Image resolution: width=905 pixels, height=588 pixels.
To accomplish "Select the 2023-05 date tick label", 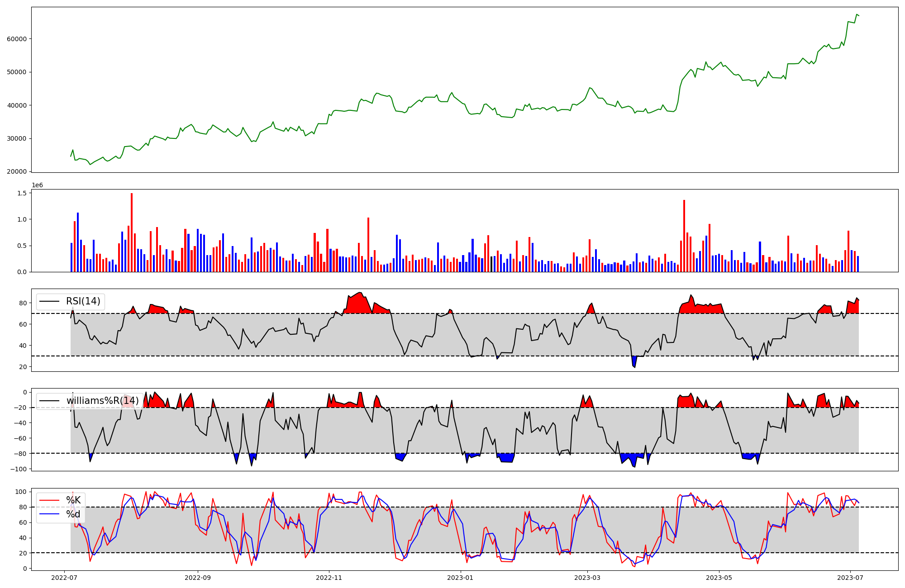I will (719, 578).
